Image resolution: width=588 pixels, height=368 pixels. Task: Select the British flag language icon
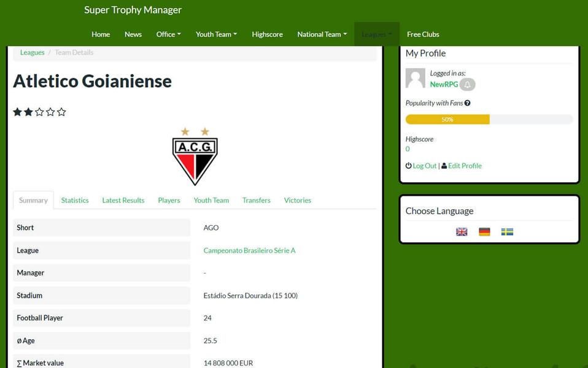click(x=461, y=232)
